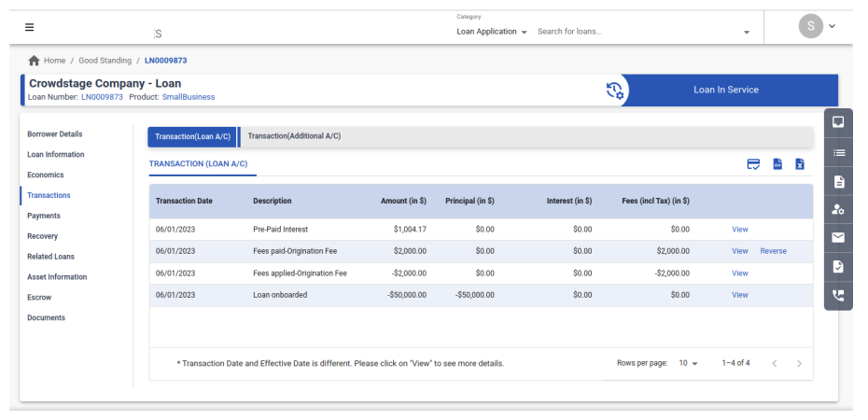
Task: Export transactions as CSV file
Action: tap(777, 164)
